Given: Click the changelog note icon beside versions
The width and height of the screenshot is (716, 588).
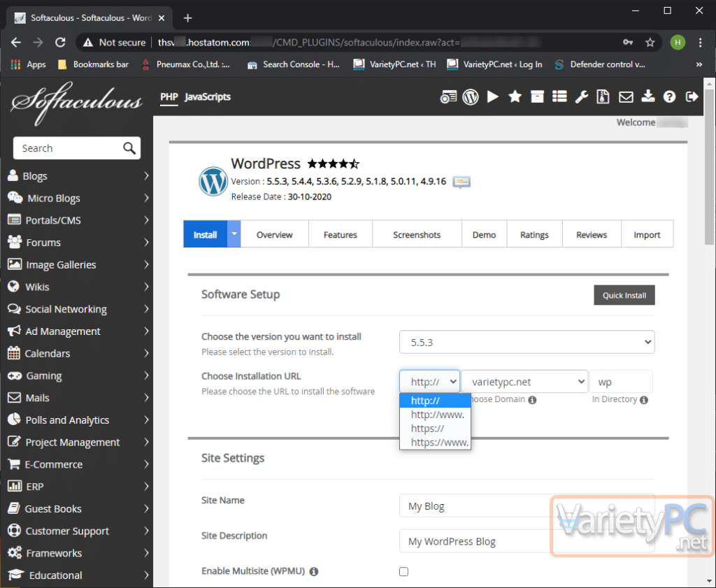Looking at the screenshot, I should 461,182.
